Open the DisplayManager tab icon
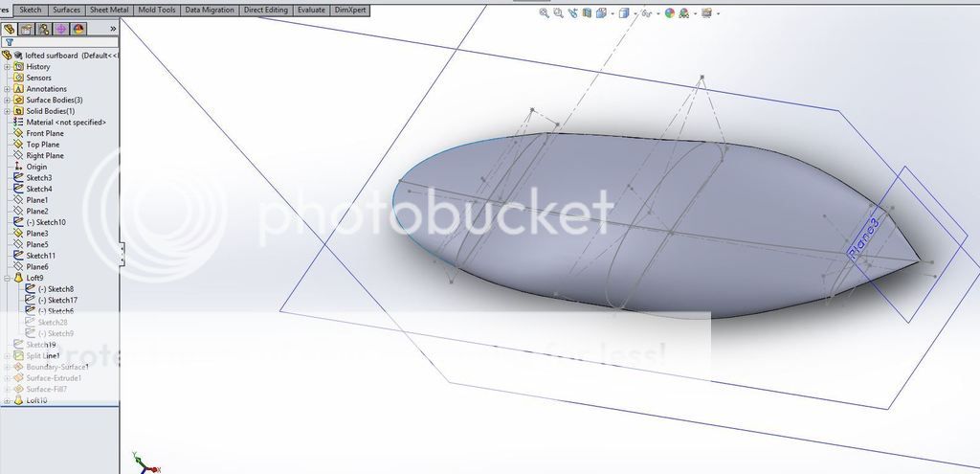 78,29
